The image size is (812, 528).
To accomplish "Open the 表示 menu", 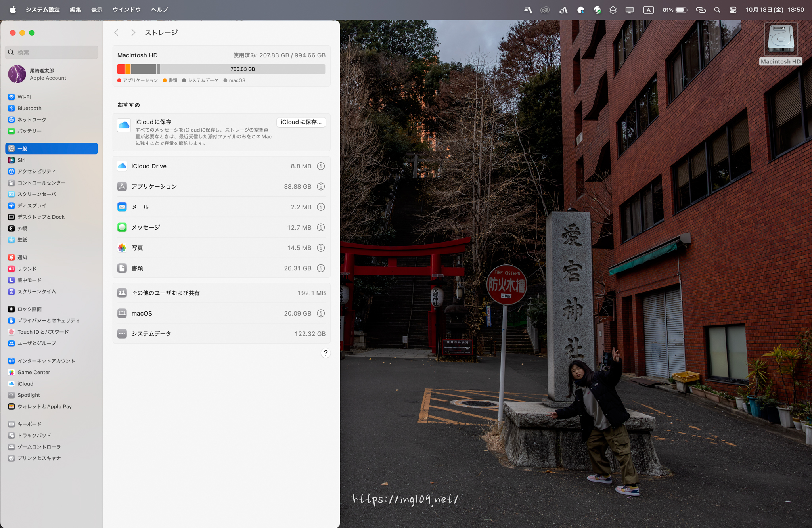I will 97,10.
